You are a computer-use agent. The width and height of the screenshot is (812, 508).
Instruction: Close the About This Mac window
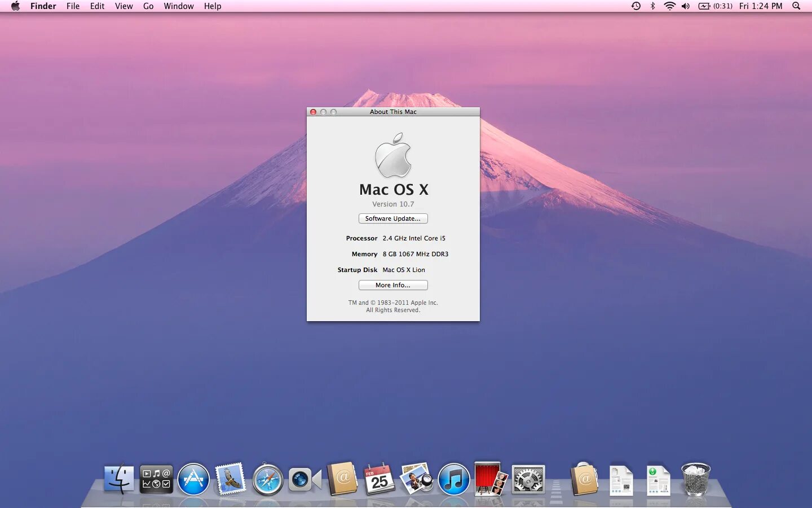[313, 112]
